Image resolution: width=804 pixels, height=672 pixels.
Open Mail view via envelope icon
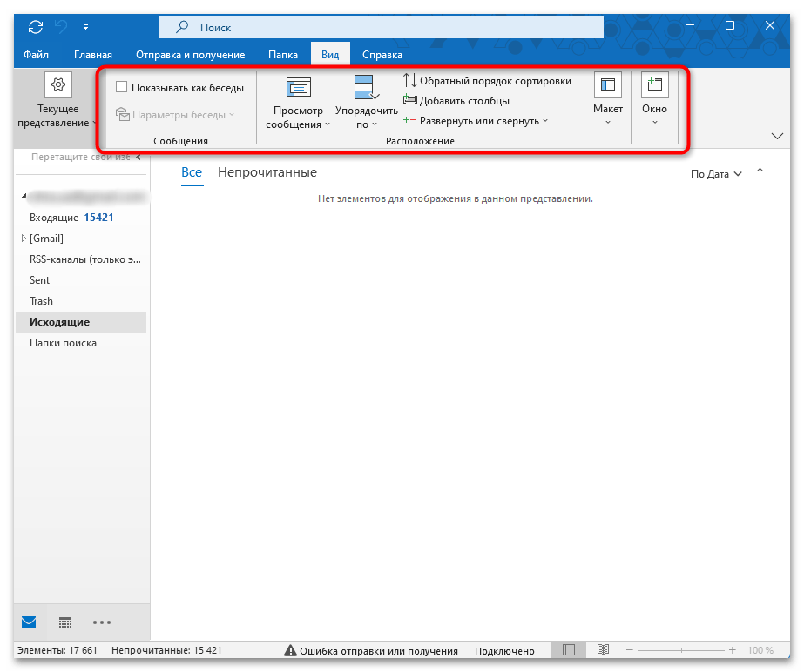coord(29,622)
